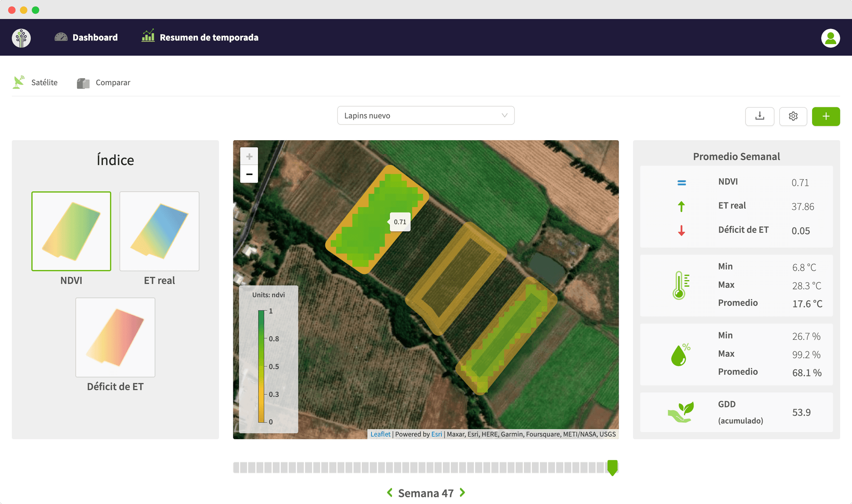Go to previous week arrow
The image size is (852, 504).
390,493
